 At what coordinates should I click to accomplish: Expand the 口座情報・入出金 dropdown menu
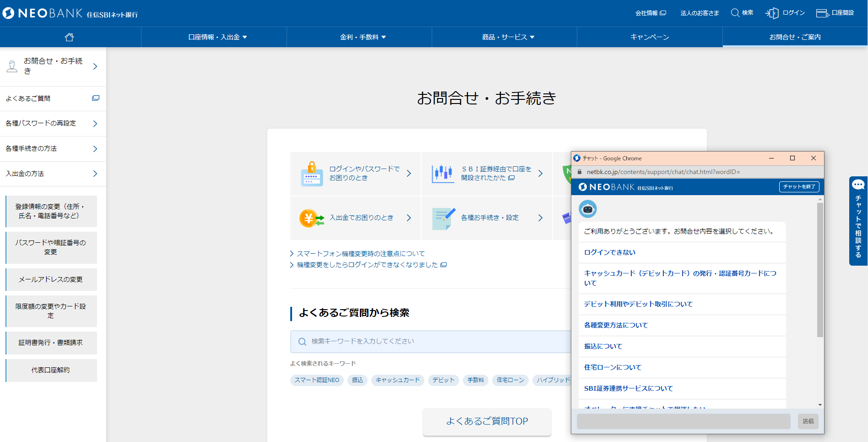(217, 37)
